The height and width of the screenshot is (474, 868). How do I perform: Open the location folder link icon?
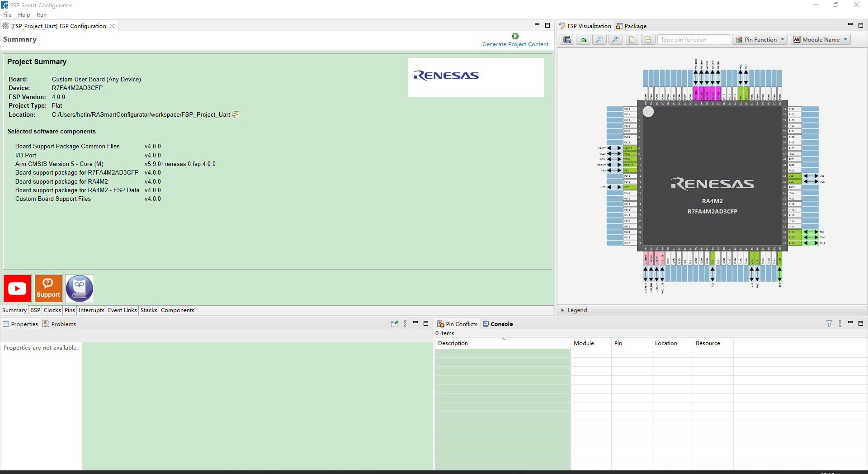tap(236, 115)
